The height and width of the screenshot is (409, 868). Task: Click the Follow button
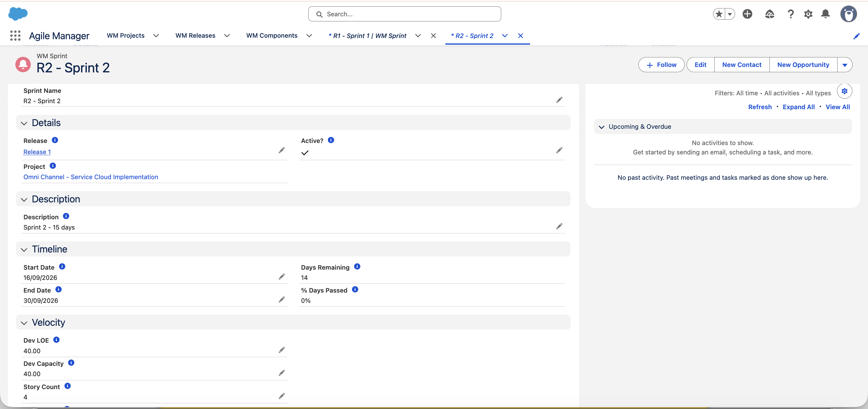[662, 65]
